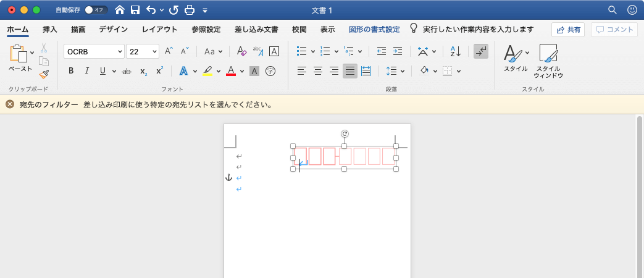The image size is (644, 278).
Task: Toggle strikethrough formatting
Action: click(x=127, y=71)
